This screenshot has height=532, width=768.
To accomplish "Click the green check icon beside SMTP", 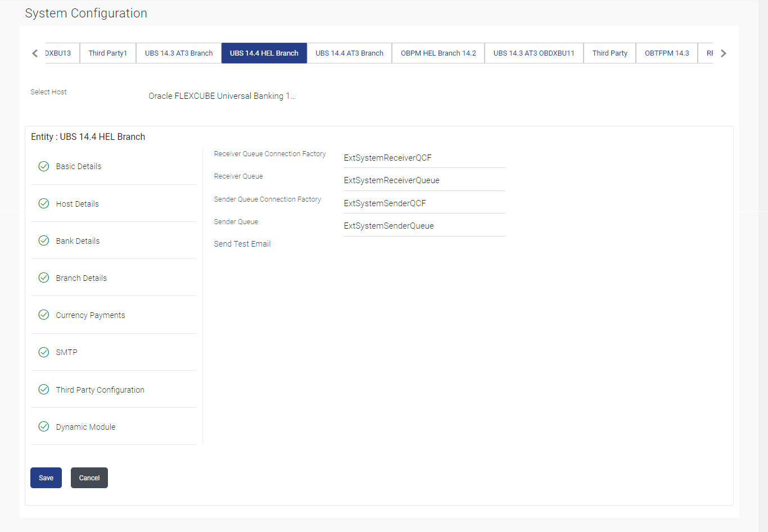I will pyautogui.click(x=43, y=352).
